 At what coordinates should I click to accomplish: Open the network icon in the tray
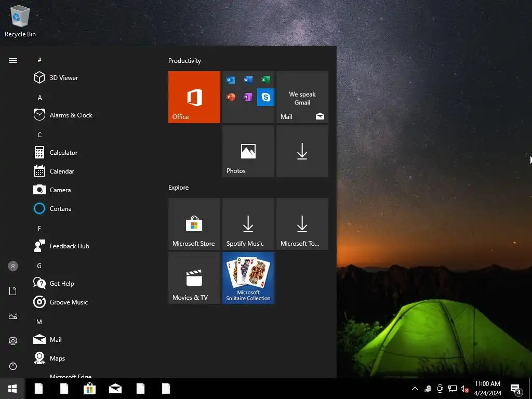pyautogui.click(x=453, y=389)
